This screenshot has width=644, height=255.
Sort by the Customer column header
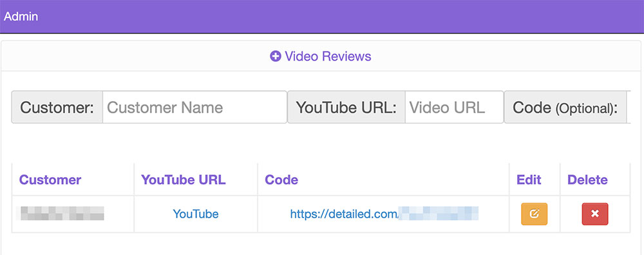50,180
